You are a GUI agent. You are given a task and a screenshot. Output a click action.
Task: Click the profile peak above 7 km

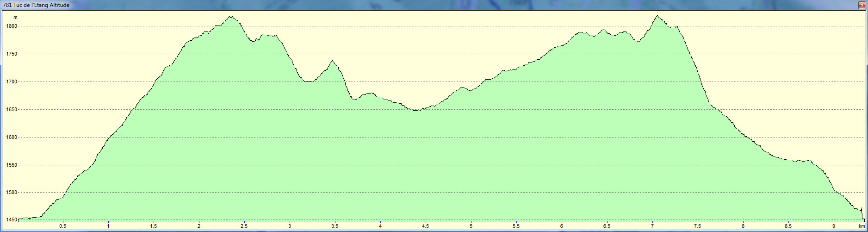pos(657,16)
